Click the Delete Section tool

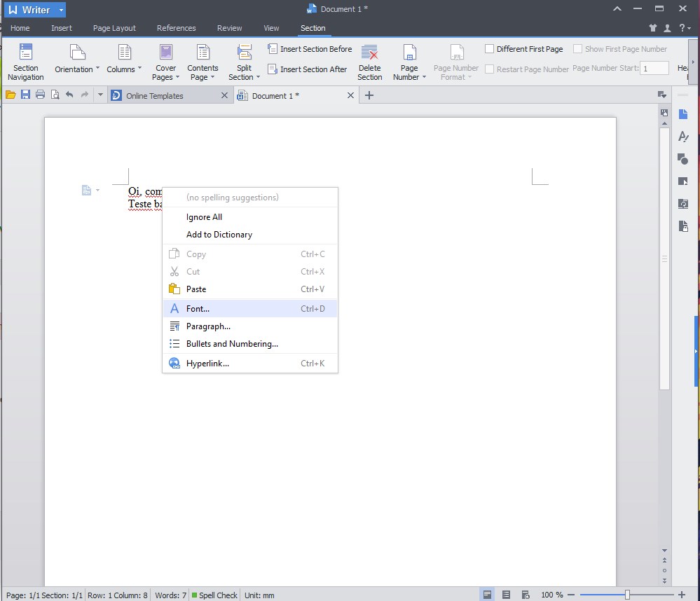click(369, 60)
